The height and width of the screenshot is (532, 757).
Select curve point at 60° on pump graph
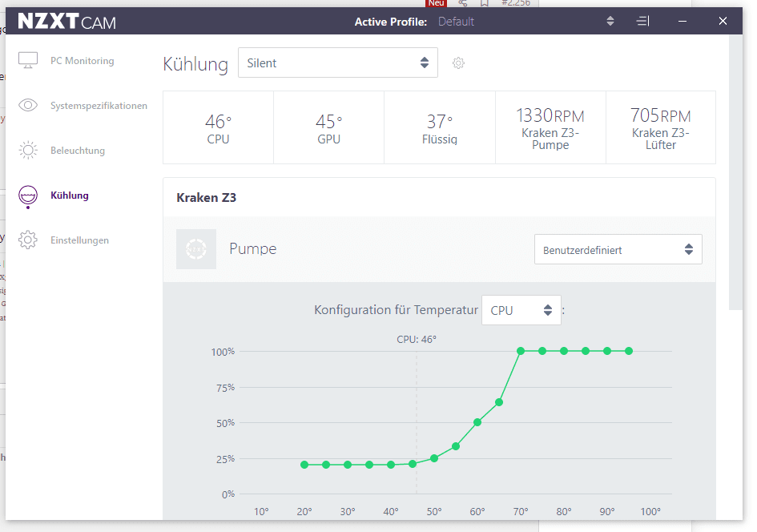click(477, 422)
